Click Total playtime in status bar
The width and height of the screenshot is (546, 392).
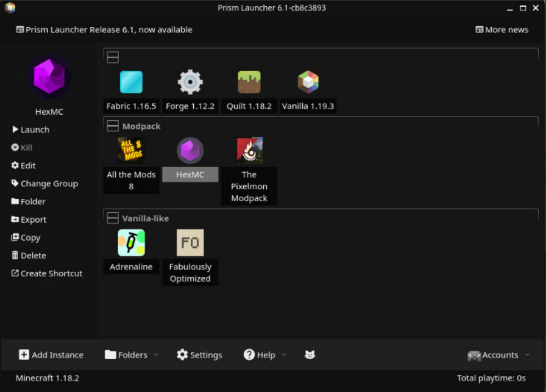click(x=491, y=378)
